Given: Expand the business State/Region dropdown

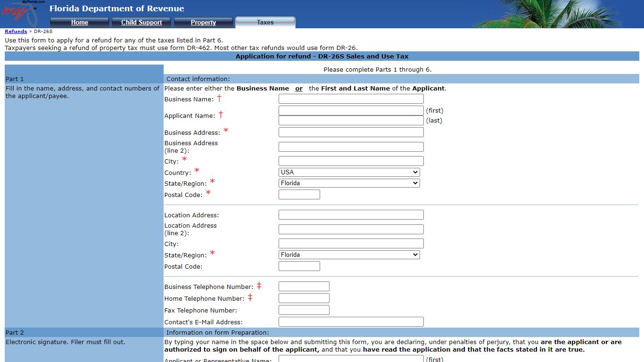Looking at the screenshot, I should coord(349,183).
